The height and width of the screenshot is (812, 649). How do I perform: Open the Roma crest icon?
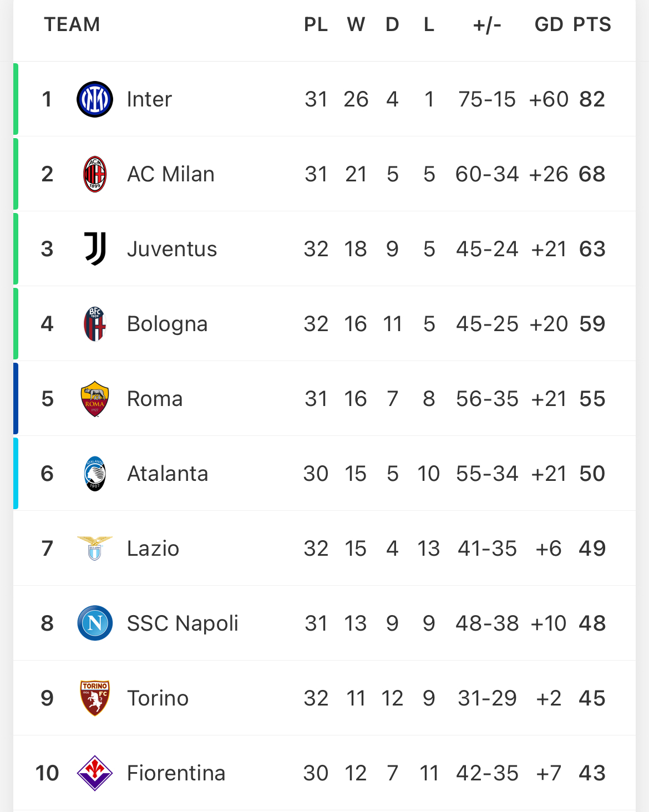tap(95, 399)
